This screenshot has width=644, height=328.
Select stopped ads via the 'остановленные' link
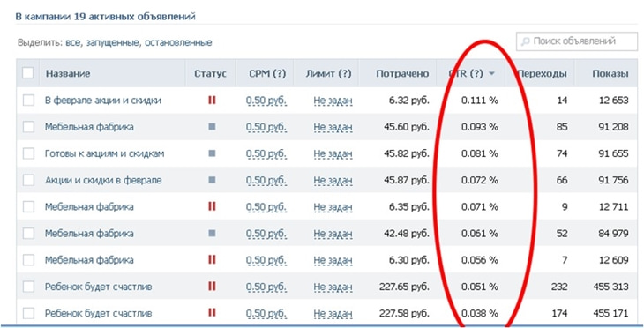(x=178, y=42)
